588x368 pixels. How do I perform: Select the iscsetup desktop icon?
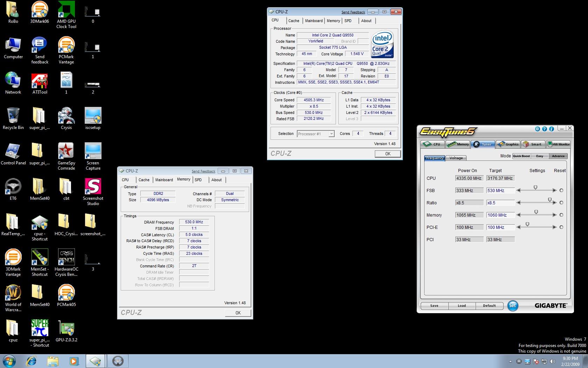pos(93,119)
